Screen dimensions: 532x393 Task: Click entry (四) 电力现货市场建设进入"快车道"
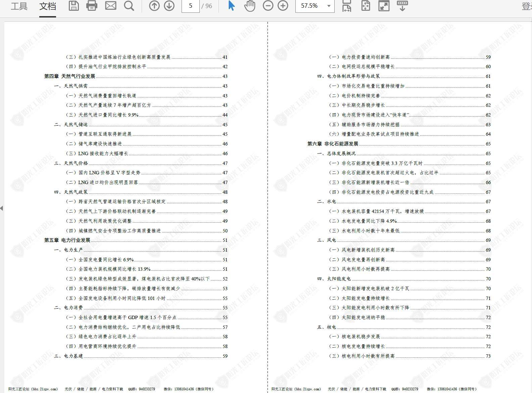[x=410, y=115]
